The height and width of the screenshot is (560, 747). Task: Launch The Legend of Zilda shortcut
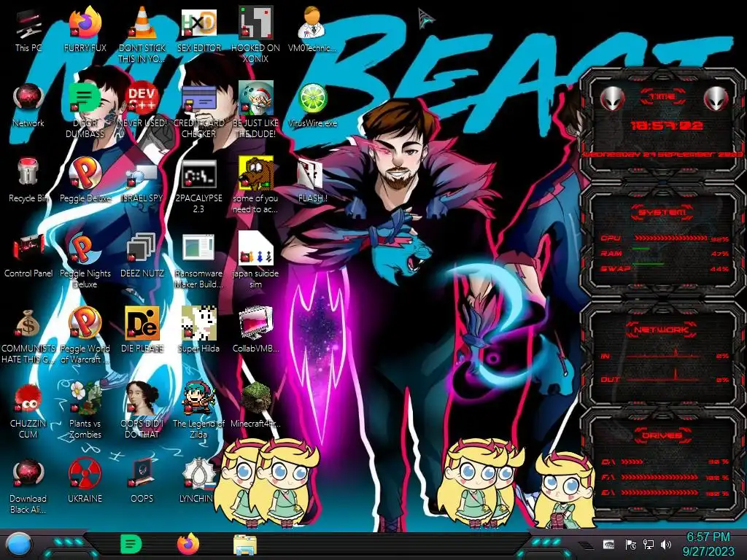(x=198, y=410)
